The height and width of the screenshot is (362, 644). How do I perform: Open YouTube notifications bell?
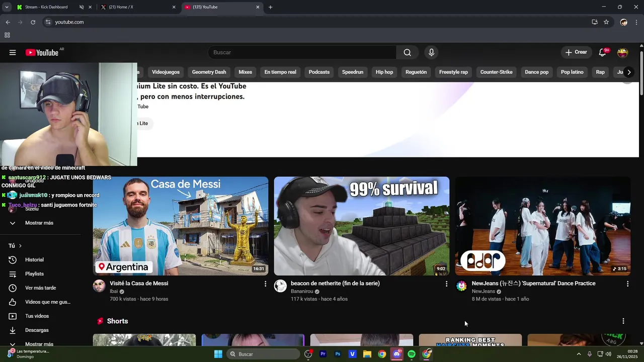602,52
